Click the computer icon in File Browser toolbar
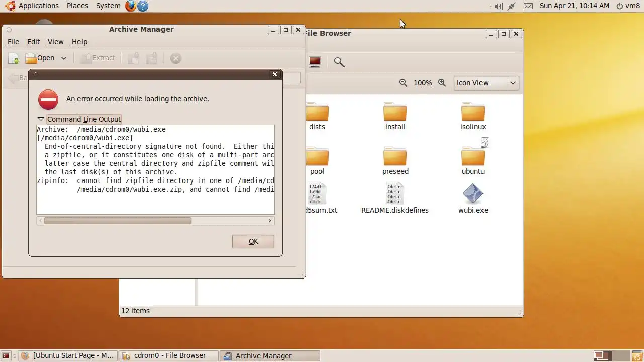 click(x=315, y=62)
